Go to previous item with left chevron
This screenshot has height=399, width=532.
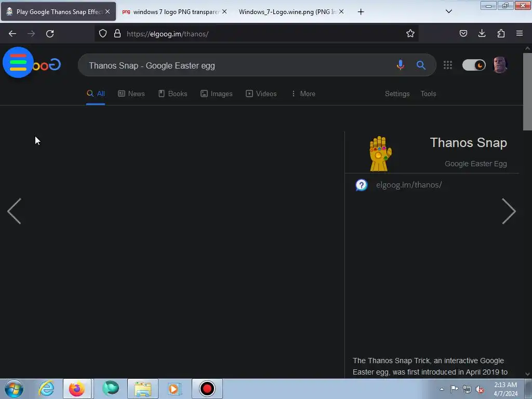(x=14, y=211)
